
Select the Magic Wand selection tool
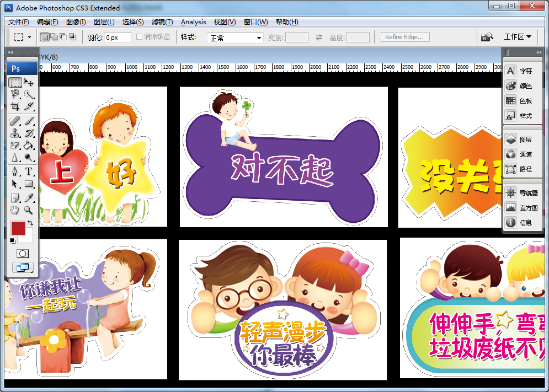click(x=29, y=94)
